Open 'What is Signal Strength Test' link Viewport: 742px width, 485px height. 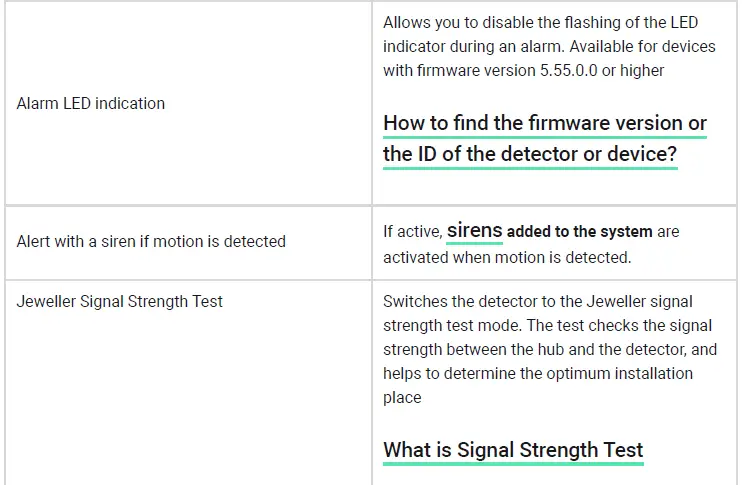pos(513,450)
